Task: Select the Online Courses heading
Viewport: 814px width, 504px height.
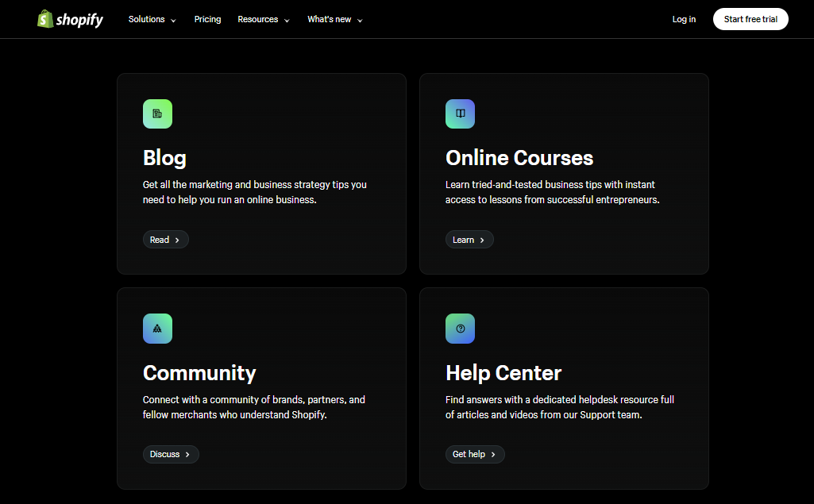Action: [519, 158]
